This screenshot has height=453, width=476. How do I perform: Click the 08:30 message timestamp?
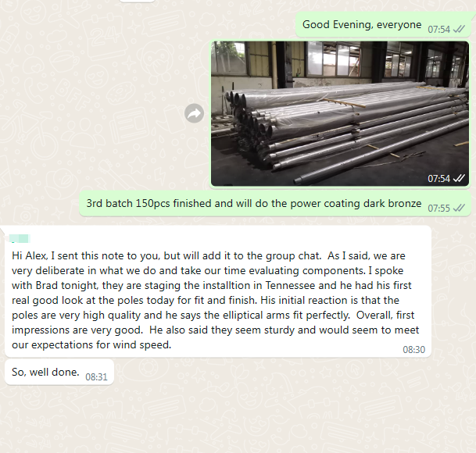coord(413,350)
